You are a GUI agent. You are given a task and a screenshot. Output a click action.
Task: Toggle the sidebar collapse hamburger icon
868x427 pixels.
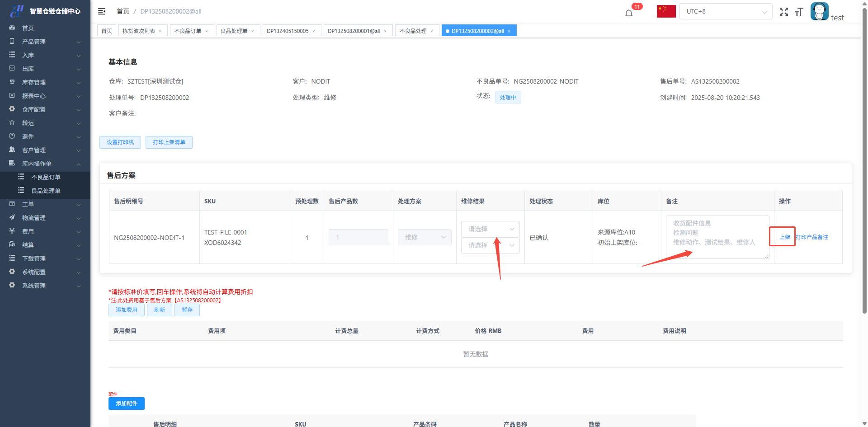[102, 11]
